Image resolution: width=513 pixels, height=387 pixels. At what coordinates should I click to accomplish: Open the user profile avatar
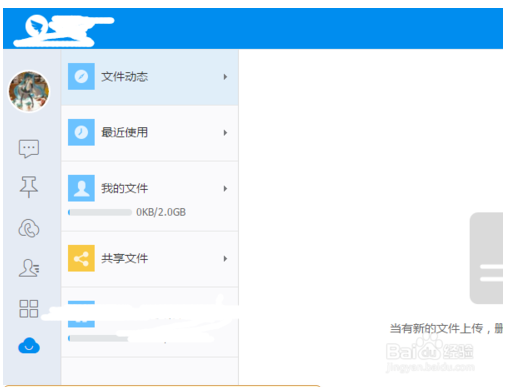coord(29,91)
